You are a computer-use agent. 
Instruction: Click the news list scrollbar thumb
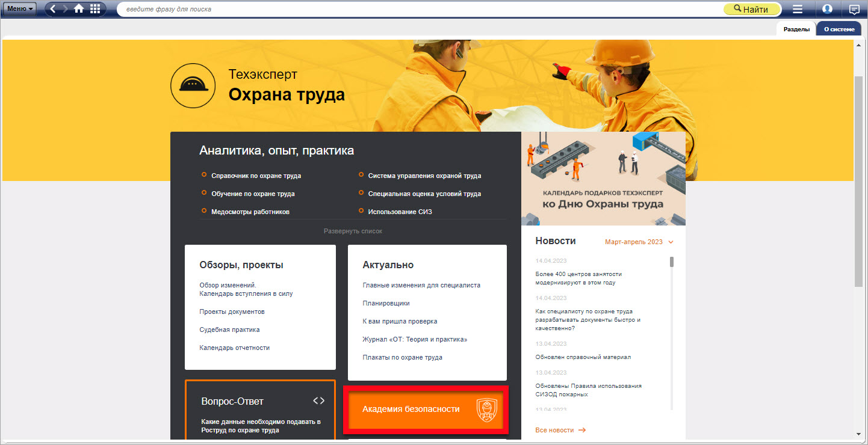[x=672, y=262]
